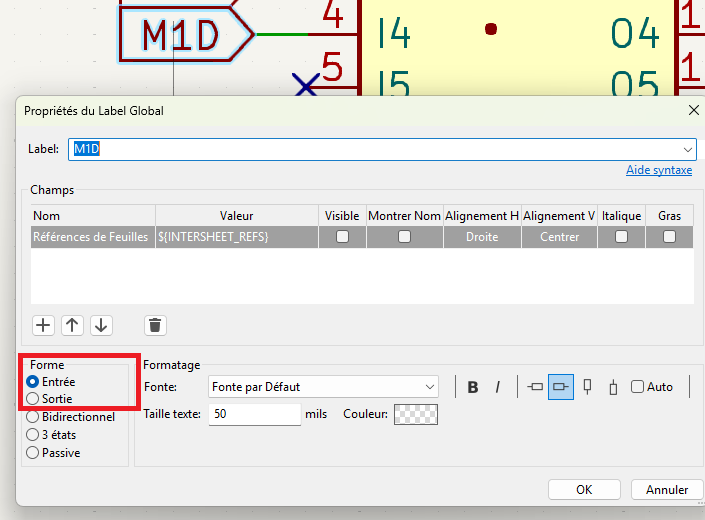Click the Valeur column header
The image size is (705, 520).
pos(237,216)
